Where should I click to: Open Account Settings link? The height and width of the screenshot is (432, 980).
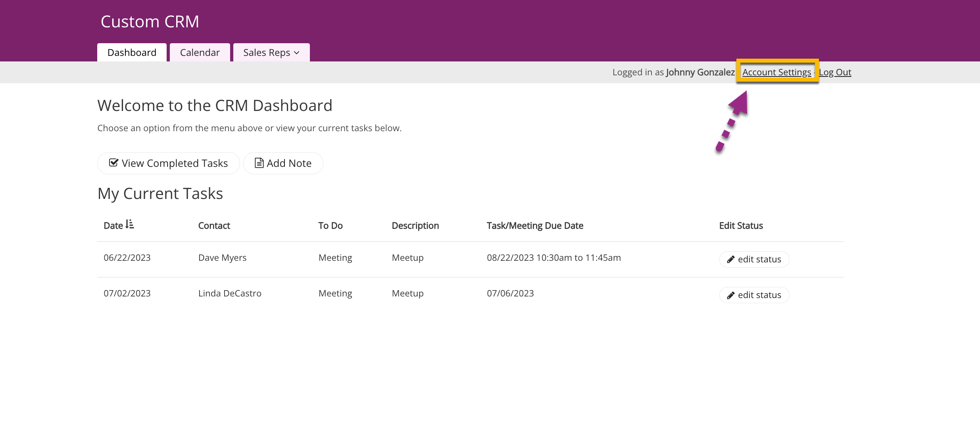coord(777,72)
